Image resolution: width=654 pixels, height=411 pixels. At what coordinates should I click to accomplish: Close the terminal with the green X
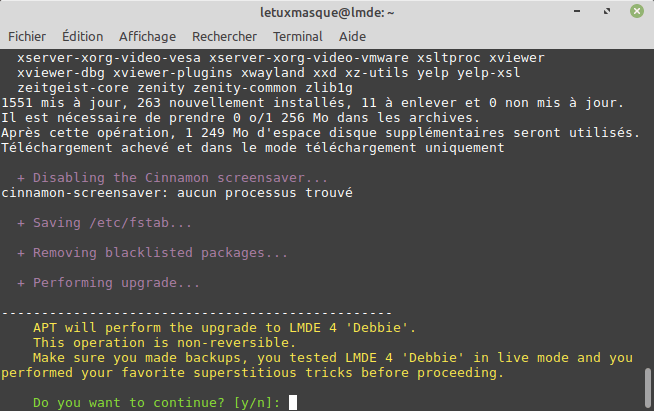[x=636, y=12]
